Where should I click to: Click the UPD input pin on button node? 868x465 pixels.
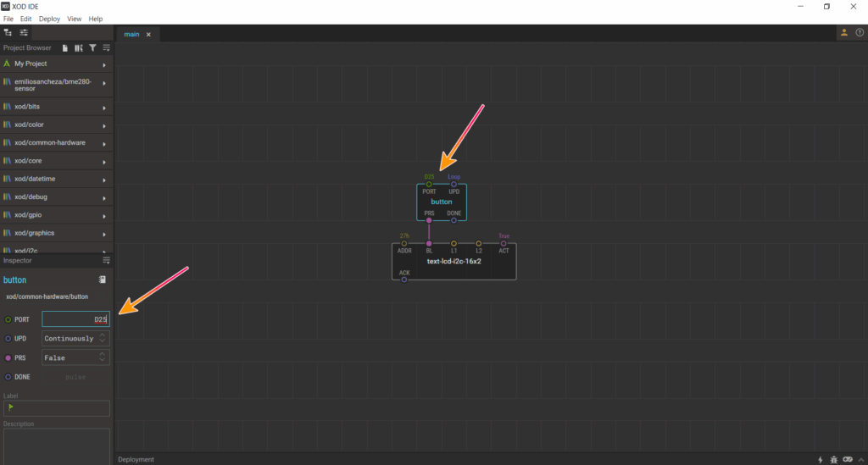pyautogui.click(x=454, y=184)
